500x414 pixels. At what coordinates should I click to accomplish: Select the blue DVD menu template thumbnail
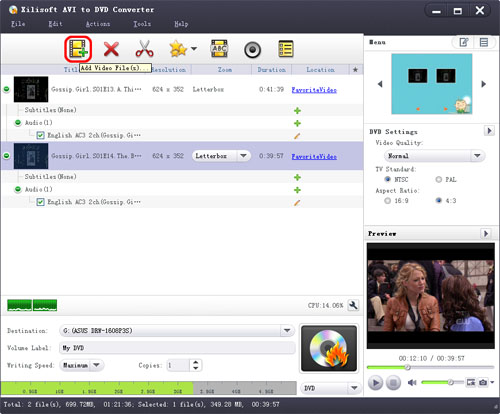[432, 84]
